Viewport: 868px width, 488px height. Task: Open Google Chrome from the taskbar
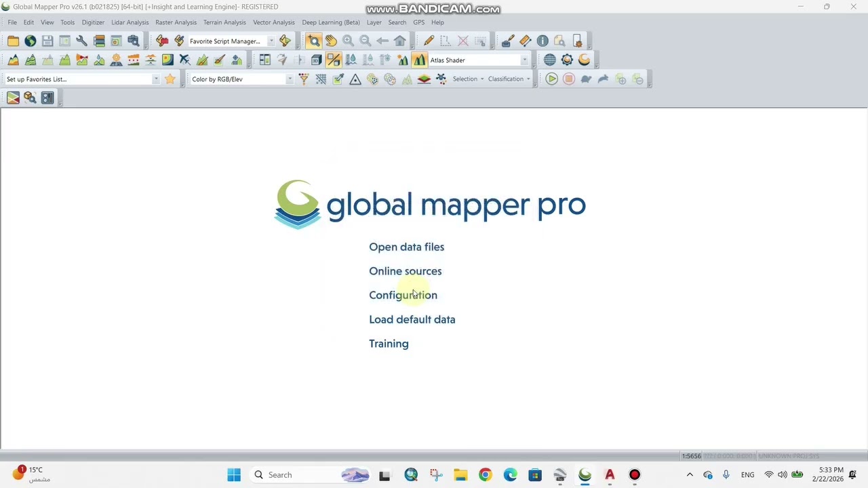[485, 475]
